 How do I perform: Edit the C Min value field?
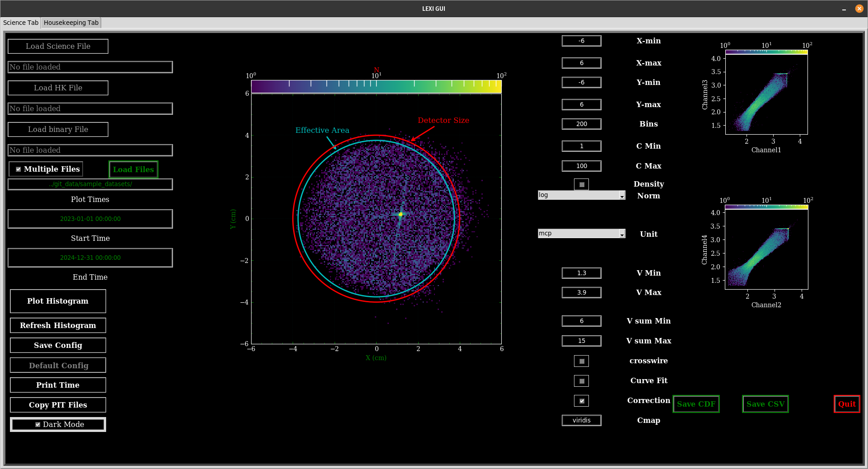coord(581,146)
